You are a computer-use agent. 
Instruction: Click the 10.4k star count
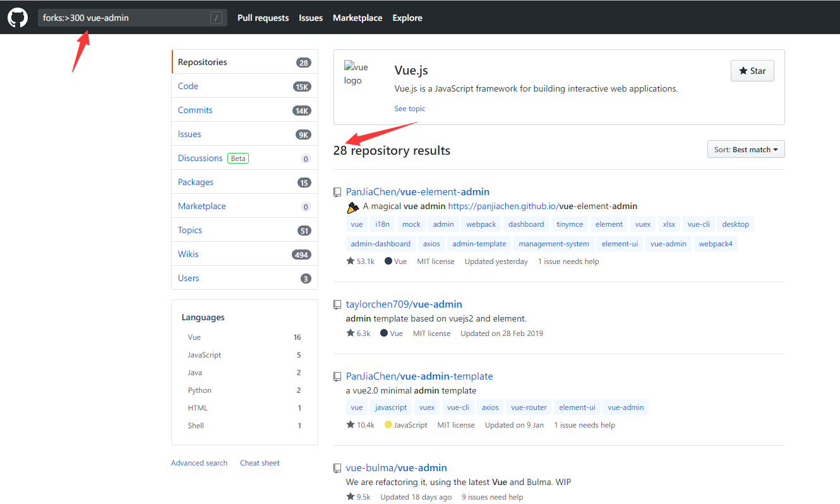360,425
